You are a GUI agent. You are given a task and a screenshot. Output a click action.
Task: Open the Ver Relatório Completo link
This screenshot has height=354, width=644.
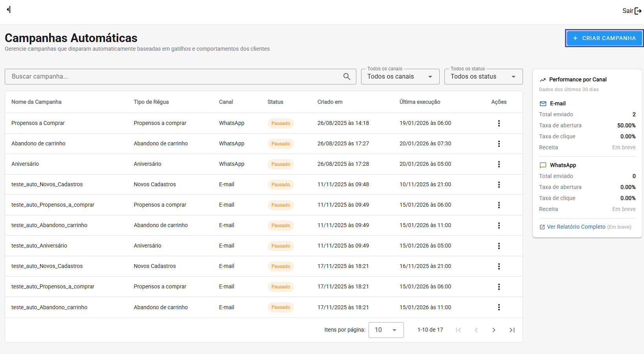576,227
